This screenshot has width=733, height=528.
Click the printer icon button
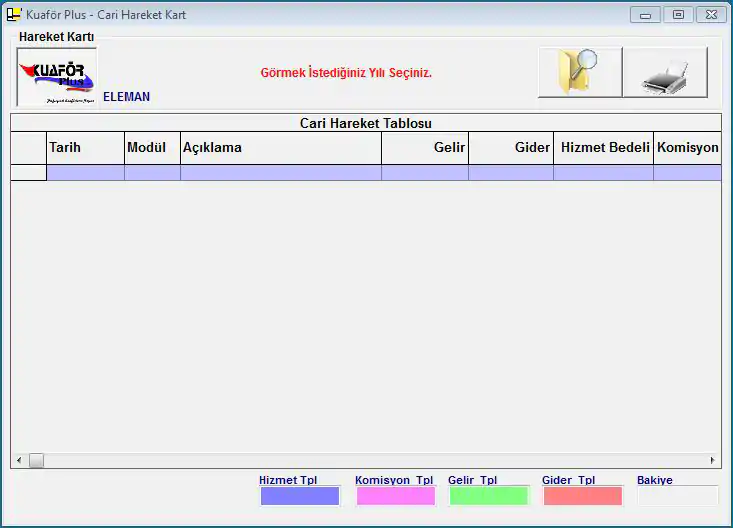tap(665, 72)
